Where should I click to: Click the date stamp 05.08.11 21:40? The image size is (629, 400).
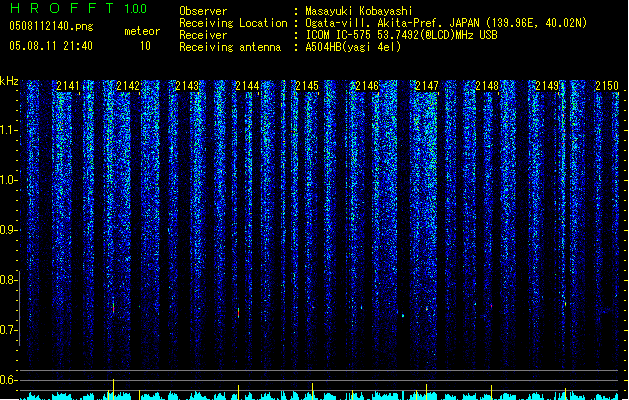coord(51,46)
